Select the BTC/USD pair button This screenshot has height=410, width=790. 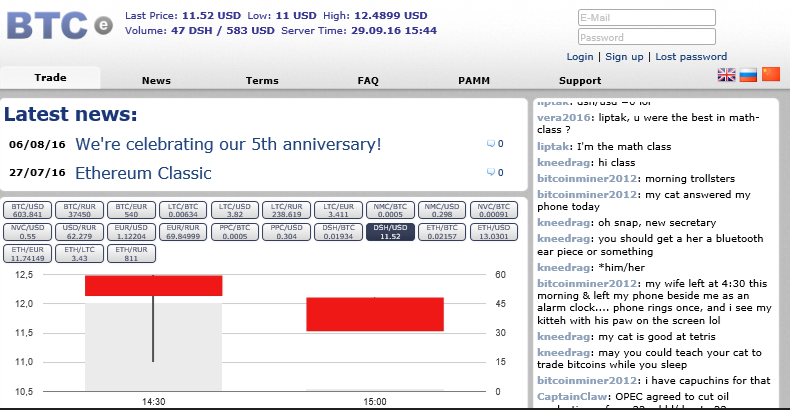click(28, 211)
